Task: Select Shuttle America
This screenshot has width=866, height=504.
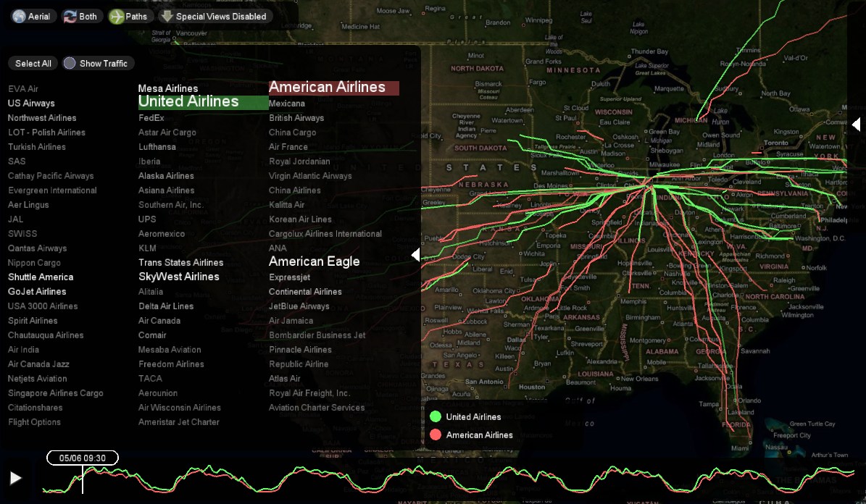Action: (x=41, y=277)
